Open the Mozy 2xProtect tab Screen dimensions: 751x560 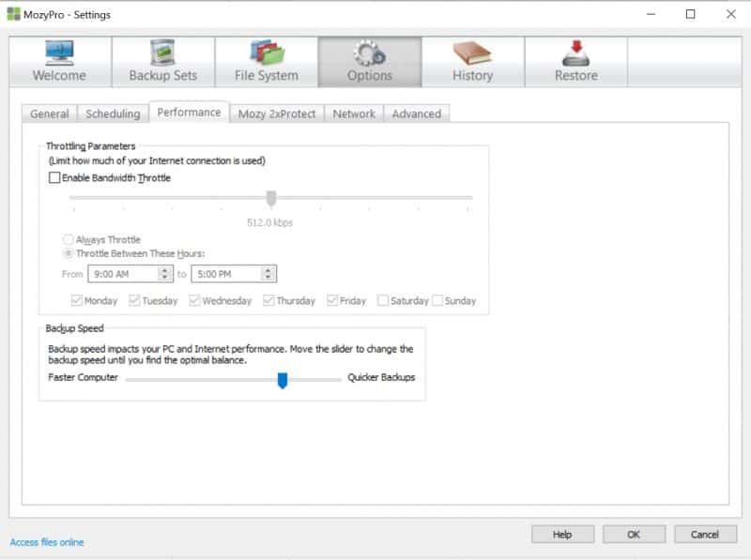coord(277,114)
